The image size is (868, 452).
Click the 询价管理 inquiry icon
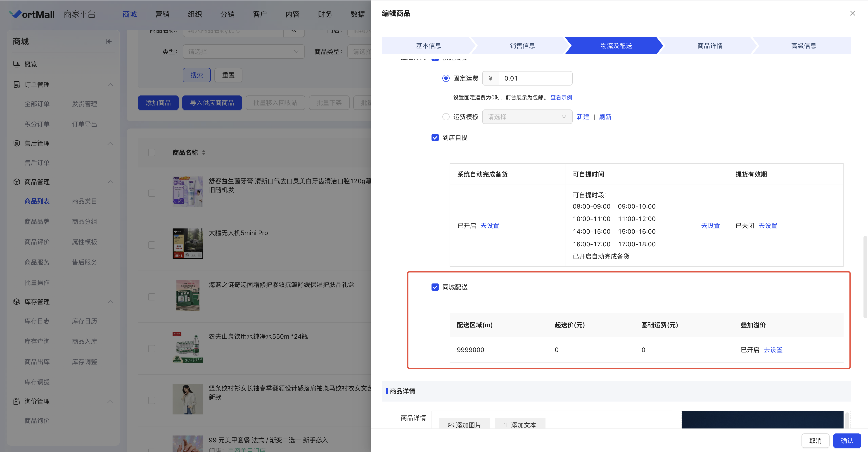tap(17, 401)
